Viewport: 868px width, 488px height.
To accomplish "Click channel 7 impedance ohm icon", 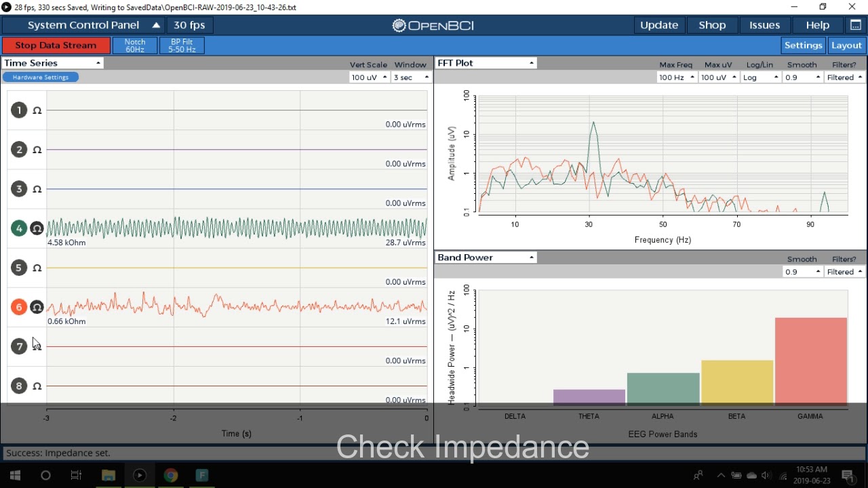I will click(37, 346).
